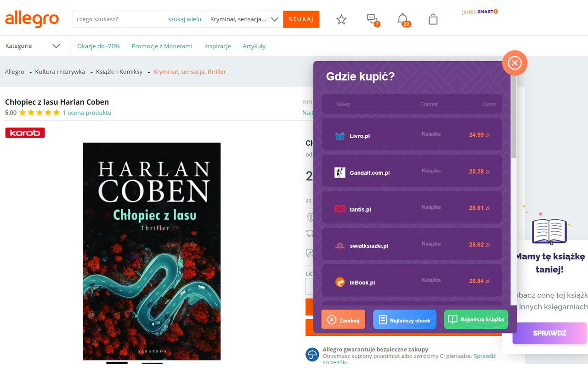Viewport: 588px width, 368px height.
Task: Click the InBook.pl shop logo icon
Action: [x=340, y=282]
